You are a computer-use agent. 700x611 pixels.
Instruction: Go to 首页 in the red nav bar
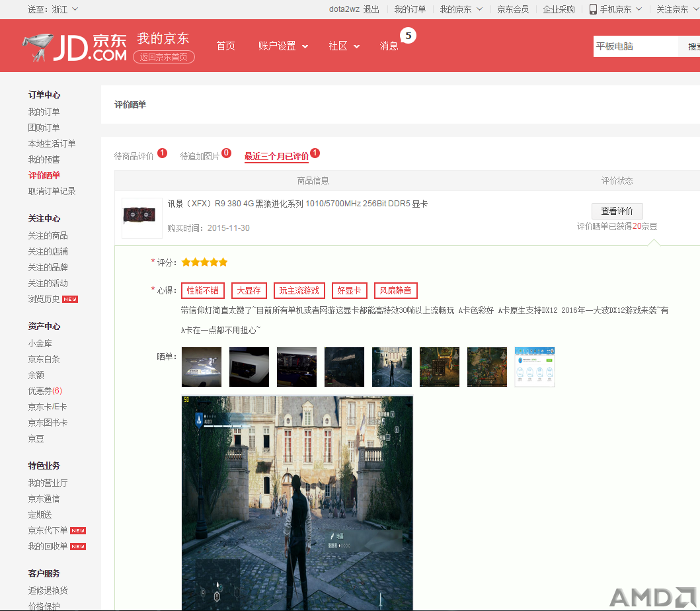click(x=226, y=46)
